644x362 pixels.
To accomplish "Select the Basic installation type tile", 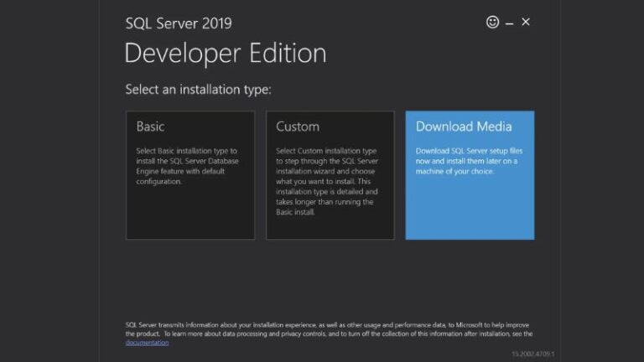I will (x=190, y=175).
